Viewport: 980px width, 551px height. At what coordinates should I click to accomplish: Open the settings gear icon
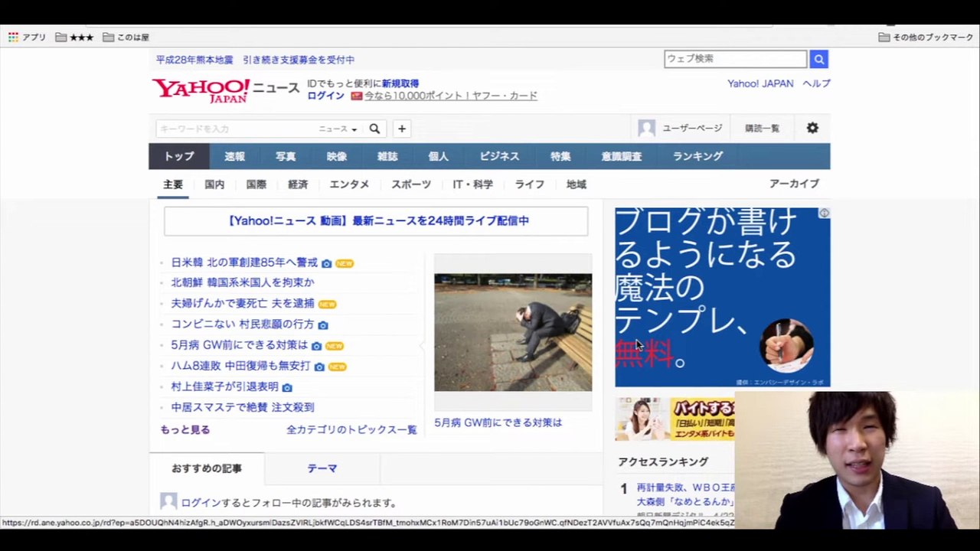coord(812,128)
